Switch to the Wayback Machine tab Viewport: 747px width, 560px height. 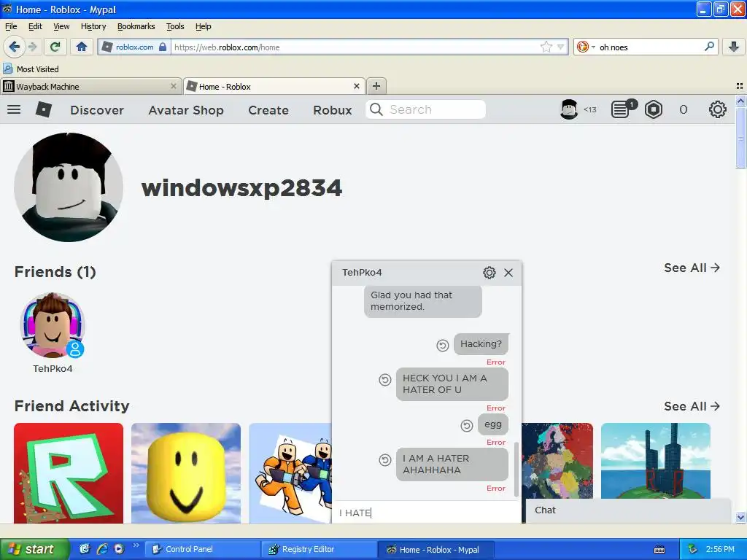(x=90, y=86)
